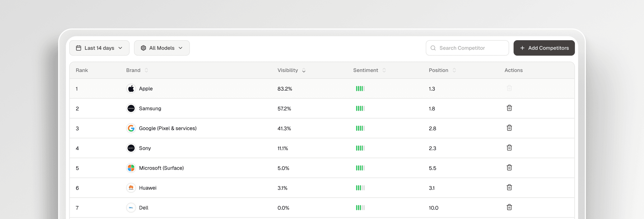
Task: Click the 57.2% visibility value
Action: 284,109
